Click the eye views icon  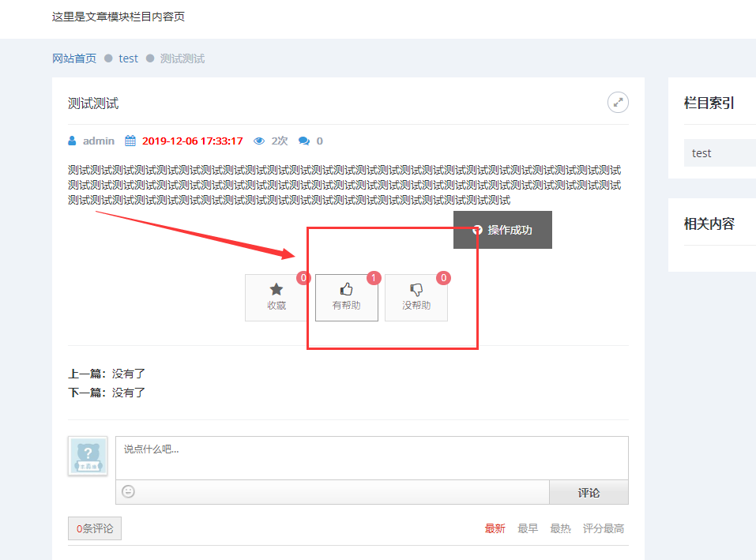tap(259, 141)
